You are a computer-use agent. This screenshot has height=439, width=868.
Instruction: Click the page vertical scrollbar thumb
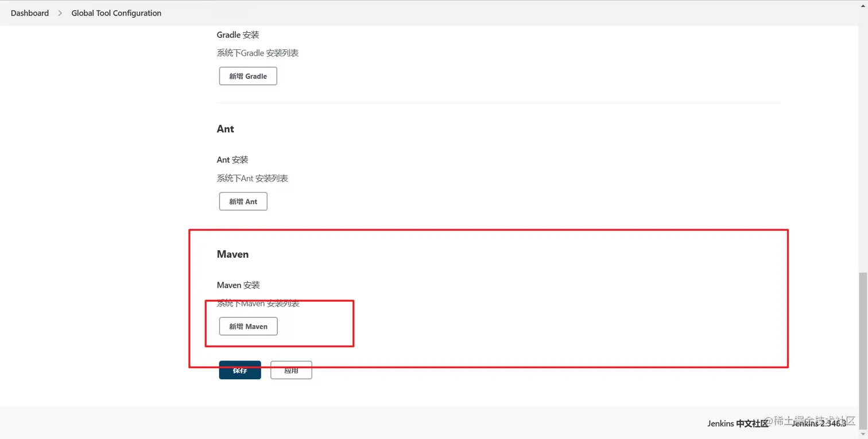point(863,350)
